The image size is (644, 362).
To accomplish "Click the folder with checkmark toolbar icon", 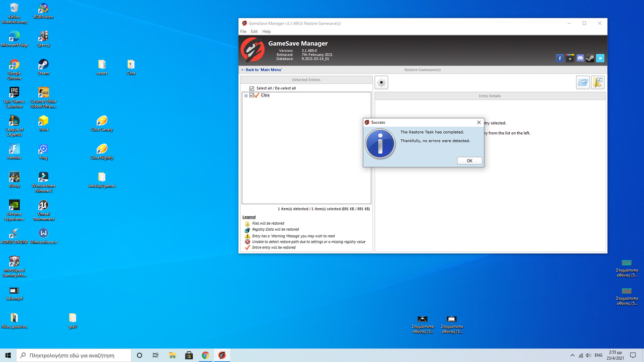I will point(598,82).
